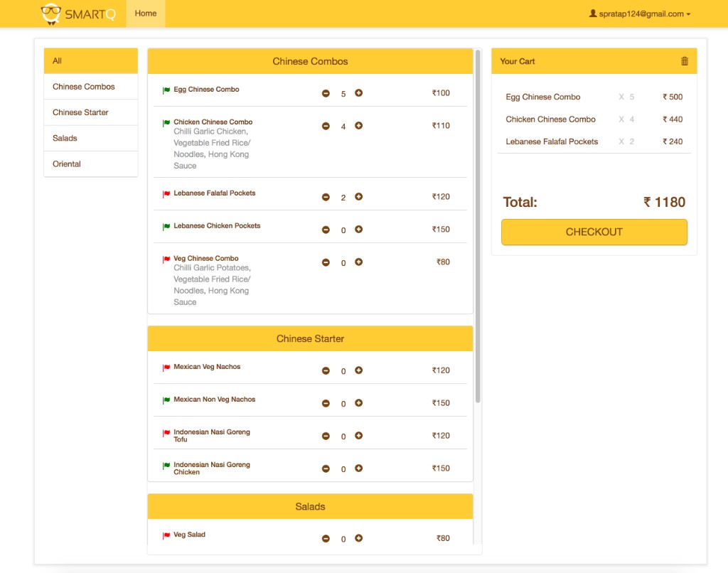Click Lebanese Falafal Pockets menu item name
728x573 pixels.
point(215,193)
